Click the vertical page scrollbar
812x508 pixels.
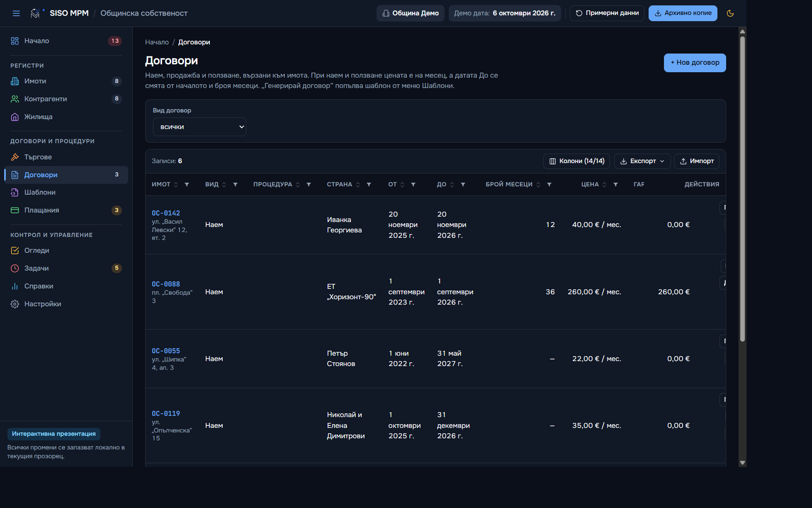(x=742, y=189)
